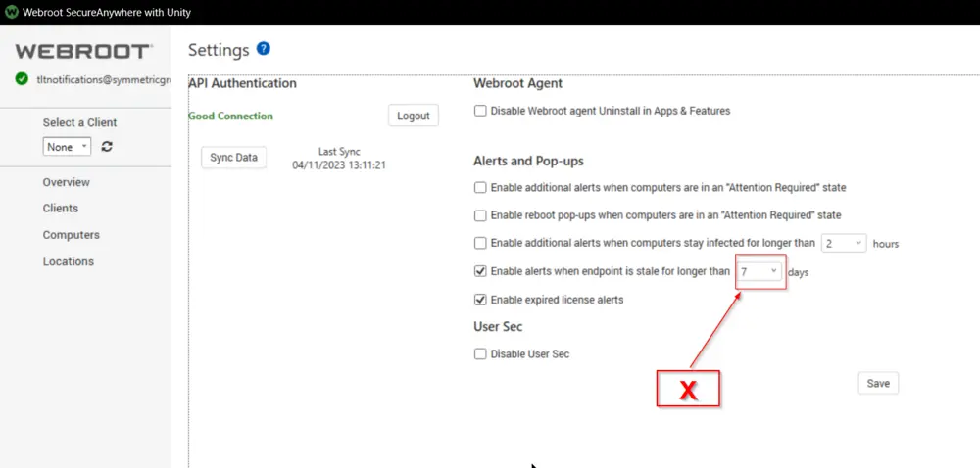
Task: Open the infected hours dropdown showing 2
Action: coord(843,243)
